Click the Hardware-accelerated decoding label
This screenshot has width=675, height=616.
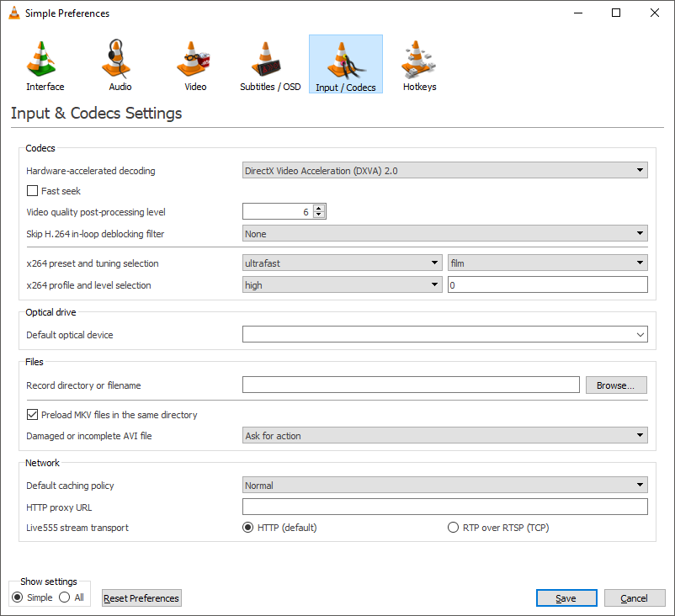[90, 171]
